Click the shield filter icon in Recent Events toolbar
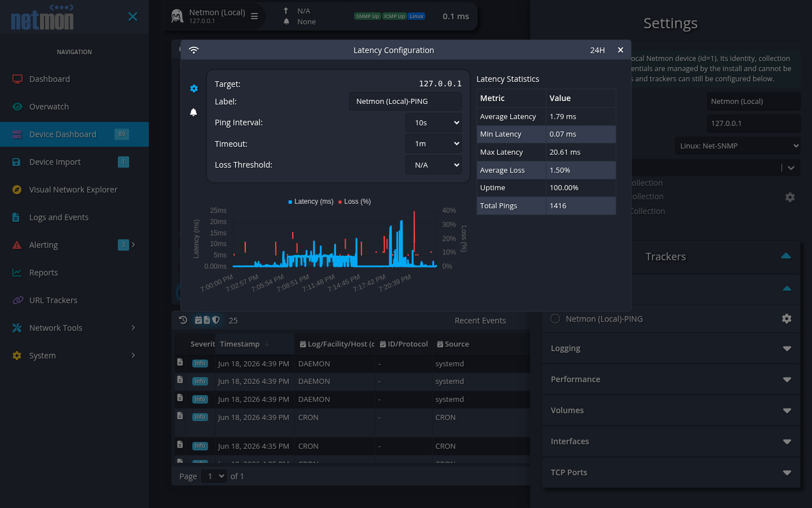The width and height of the screenshot is (812, 508). [215, 320]
